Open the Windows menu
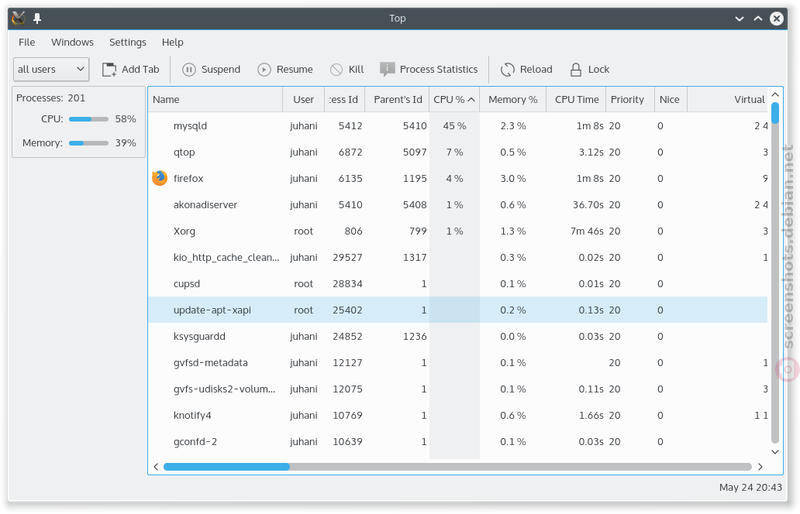The width and height of the screenshot is (800, 514). 72,42
